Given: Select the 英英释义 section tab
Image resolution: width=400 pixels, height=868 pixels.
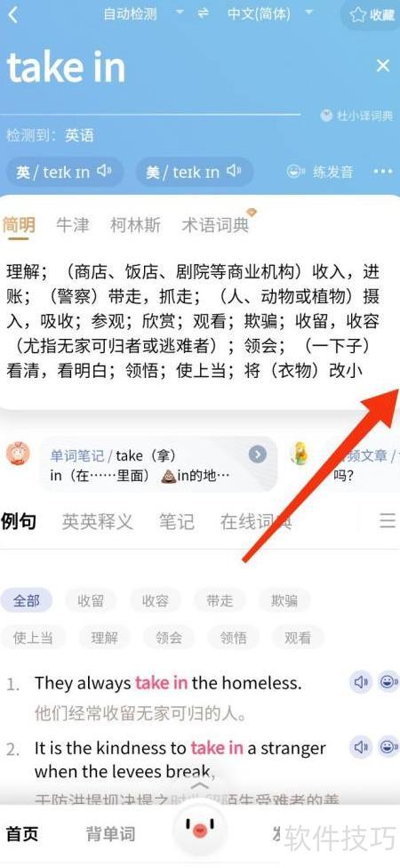Looking at the screenshot, I should [98, 521].
